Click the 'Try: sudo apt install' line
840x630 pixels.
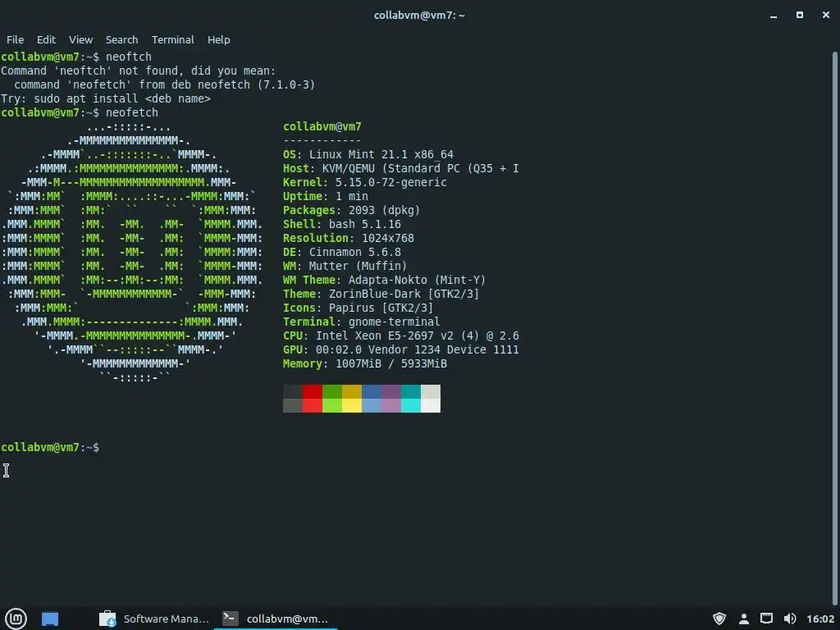tap(106, 98)
